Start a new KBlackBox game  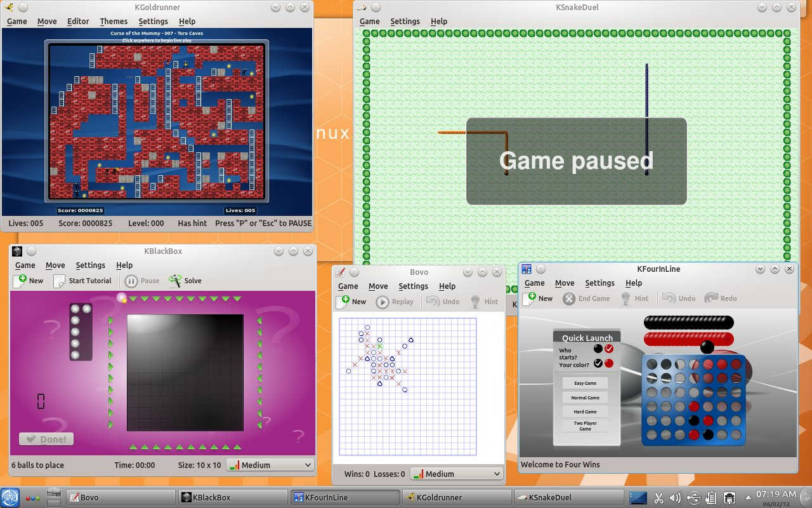pyautogui.click(x=28, y=281)
